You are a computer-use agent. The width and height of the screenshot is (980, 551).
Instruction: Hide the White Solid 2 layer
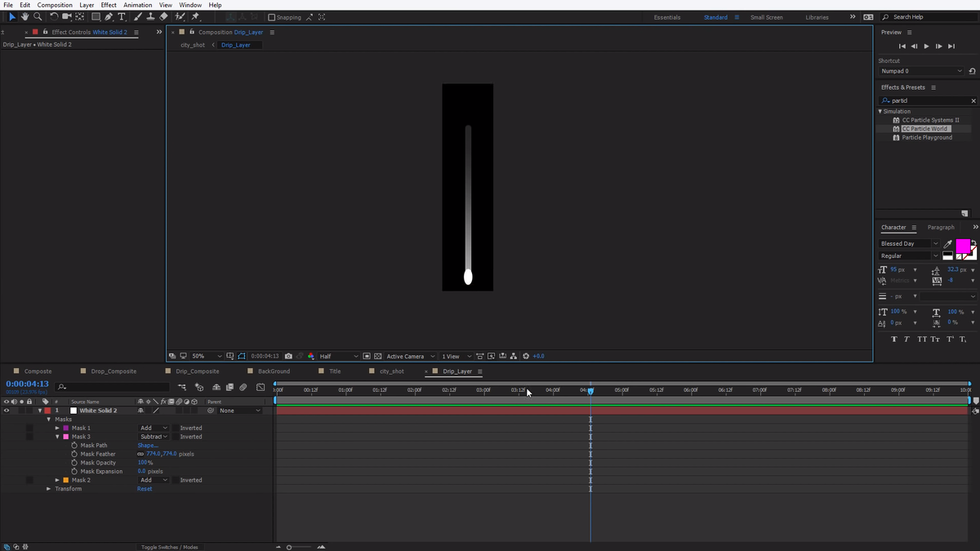7,411
